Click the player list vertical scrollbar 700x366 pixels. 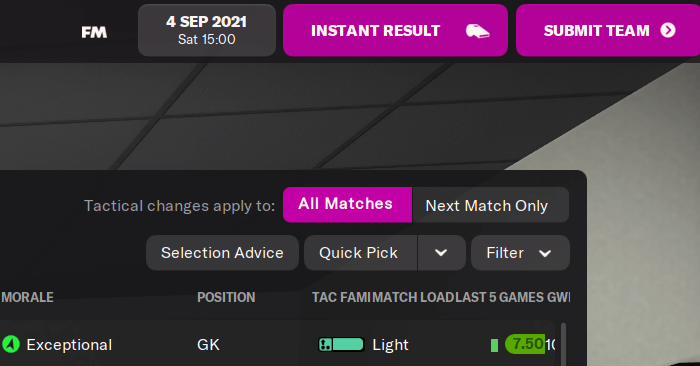[563, 344]
